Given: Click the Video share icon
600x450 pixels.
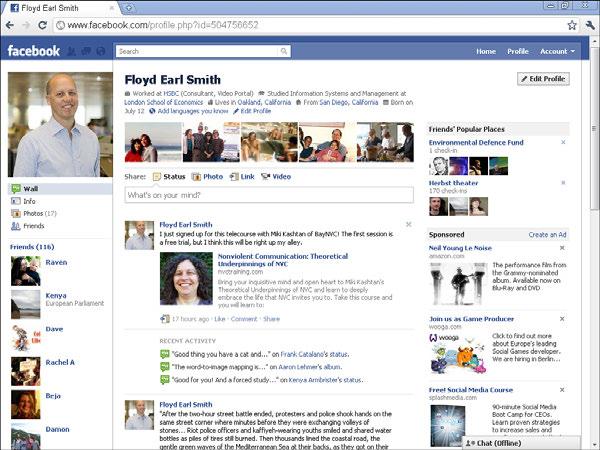Looking at the screenshot, I should [x=266, y=176].
